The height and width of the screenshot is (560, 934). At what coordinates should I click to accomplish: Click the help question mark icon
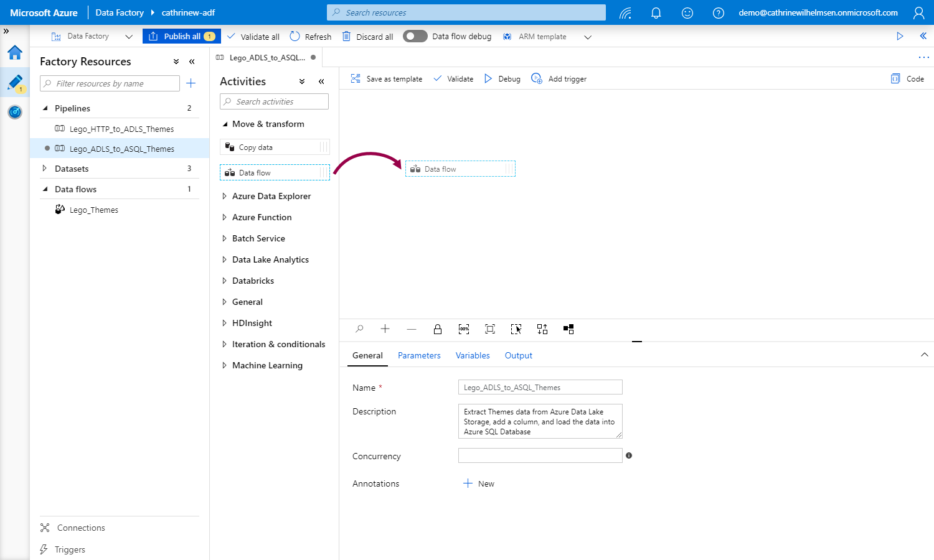click(x=718, y=13)
